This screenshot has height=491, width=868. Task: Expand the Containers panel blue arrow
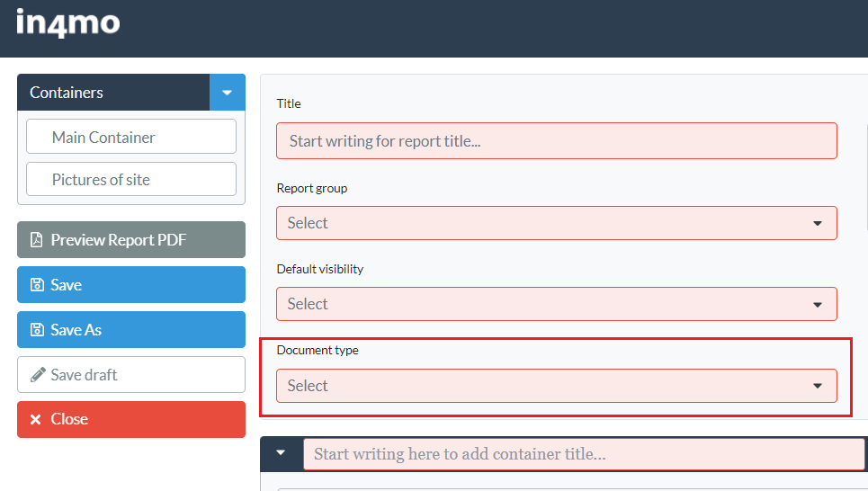point(227,93)
